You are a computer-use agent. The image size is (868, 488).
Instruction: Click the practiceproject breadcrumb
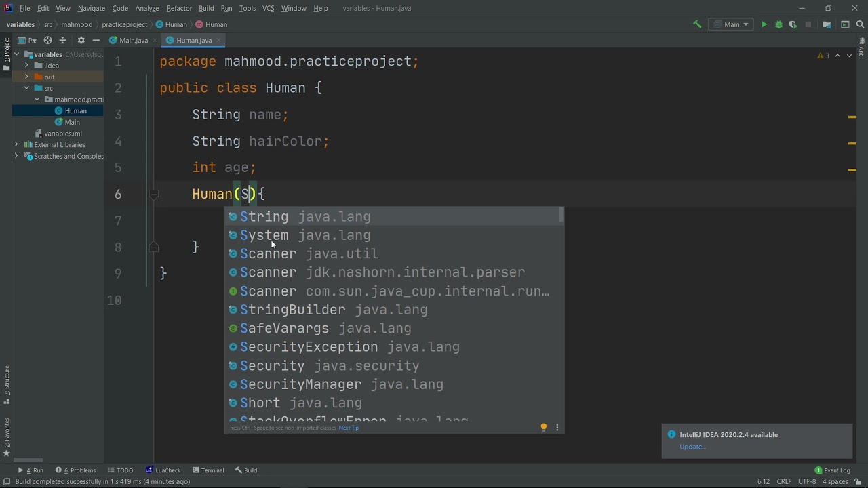(125, 24)
